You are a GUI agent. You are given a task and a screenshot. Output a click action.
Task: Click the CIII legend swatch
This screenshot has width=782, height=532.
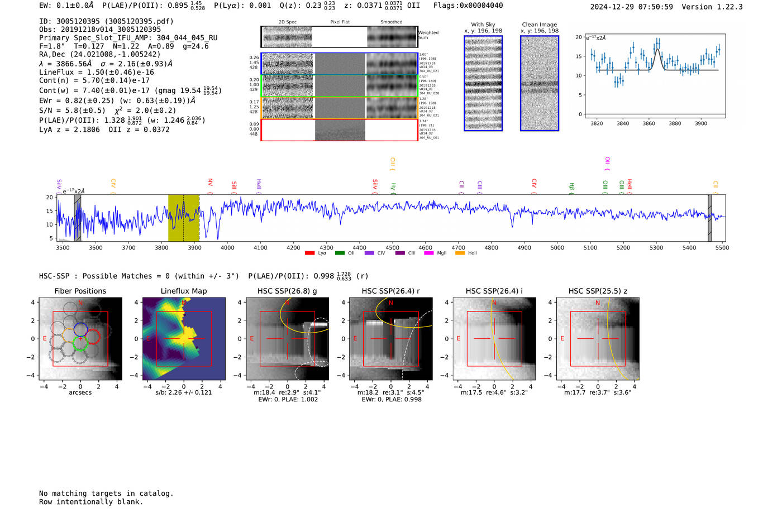[x=400, y=253]
